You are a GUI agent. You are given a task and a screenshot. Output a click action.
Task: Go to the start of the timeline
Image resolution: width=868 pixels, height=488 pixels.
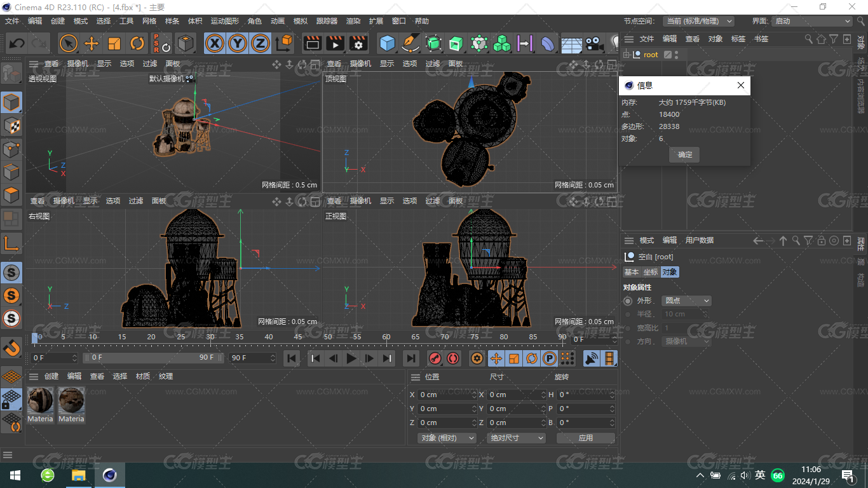click(292, 358)
